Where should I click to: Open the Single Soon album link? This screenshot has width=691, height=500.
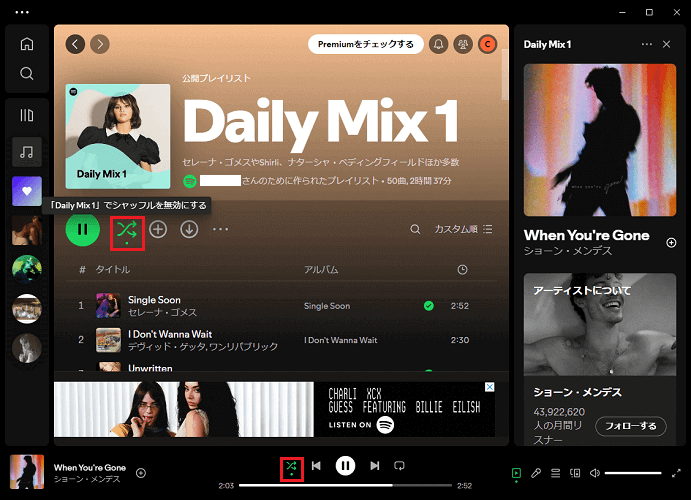point(327,306)
